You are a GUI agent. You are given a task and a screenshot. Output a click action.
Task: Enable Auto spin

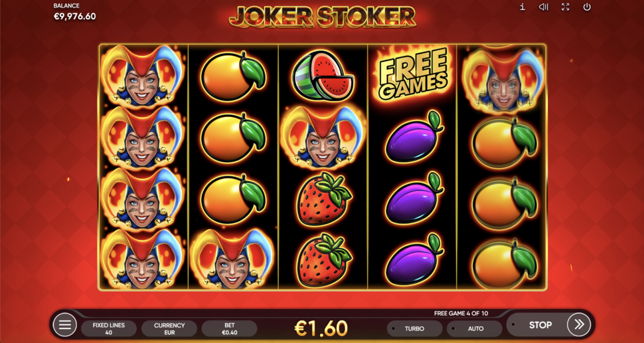click(475, 329)
